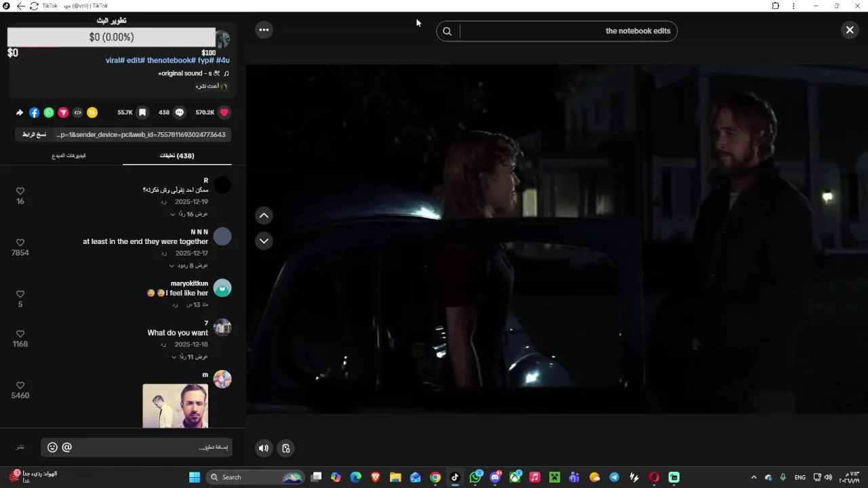Switch to the comments (438) tab
The width and height of the screenshot is (868, 488).
coord(177,156)
